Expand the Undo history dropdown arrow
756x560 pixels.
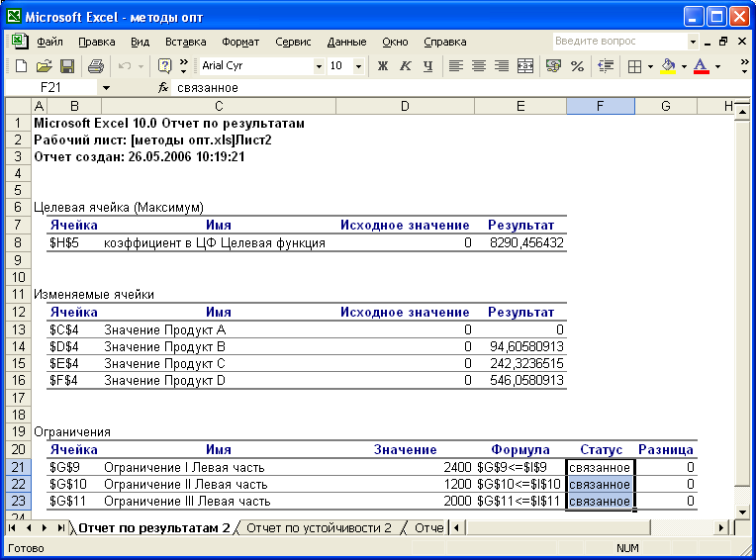click(x=141, y=66)
